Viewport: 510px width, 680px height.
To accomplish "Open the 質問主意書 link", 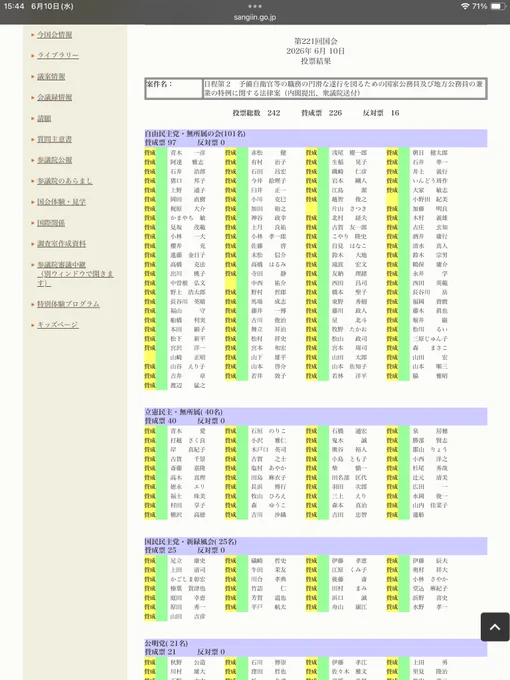I will 55,139.
